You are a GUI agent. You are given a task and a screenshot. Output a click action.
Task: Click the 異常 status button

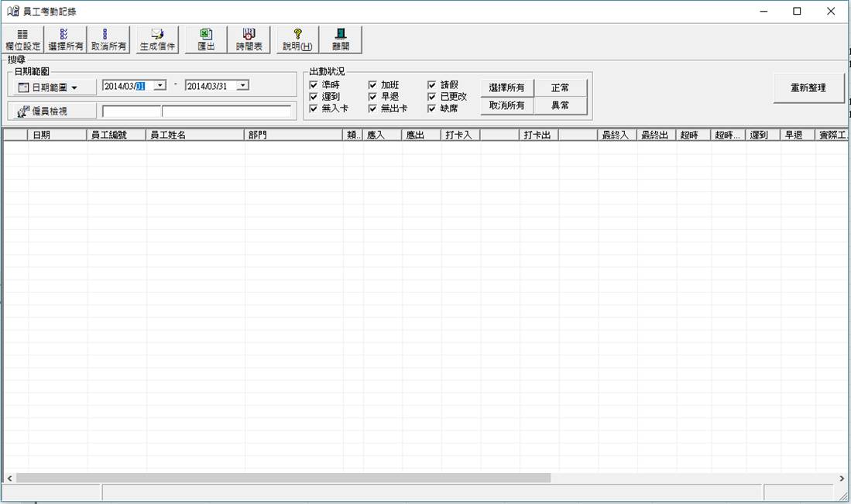(560, 105)
